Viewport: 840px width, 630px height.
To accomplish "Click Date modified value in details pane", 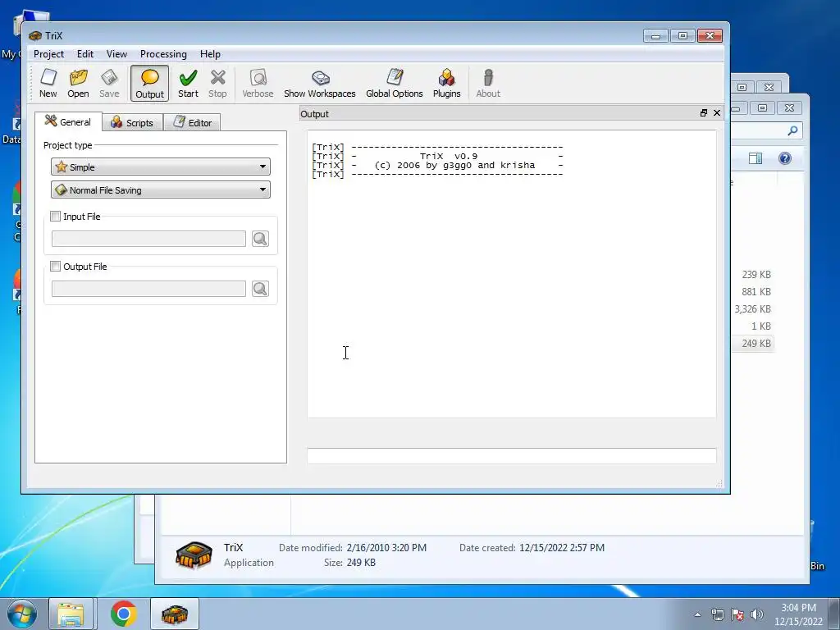I will [x=387, y=548].
